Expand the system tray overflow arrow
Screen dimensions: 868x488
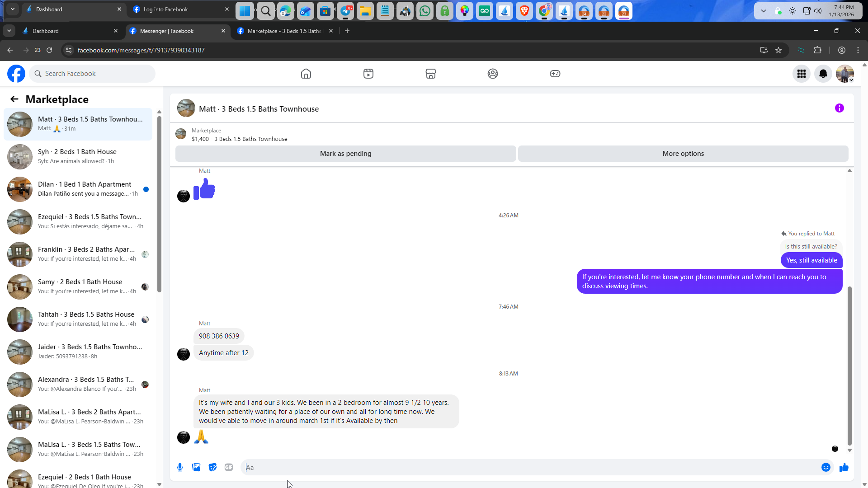click(763, 11)
